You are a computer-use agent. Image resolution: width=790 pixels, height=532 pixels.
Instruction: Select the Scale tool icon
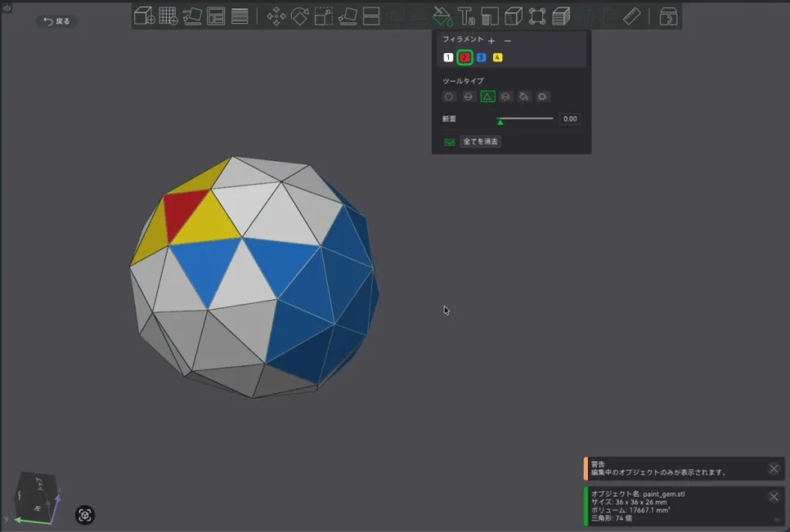pos(323,16)
